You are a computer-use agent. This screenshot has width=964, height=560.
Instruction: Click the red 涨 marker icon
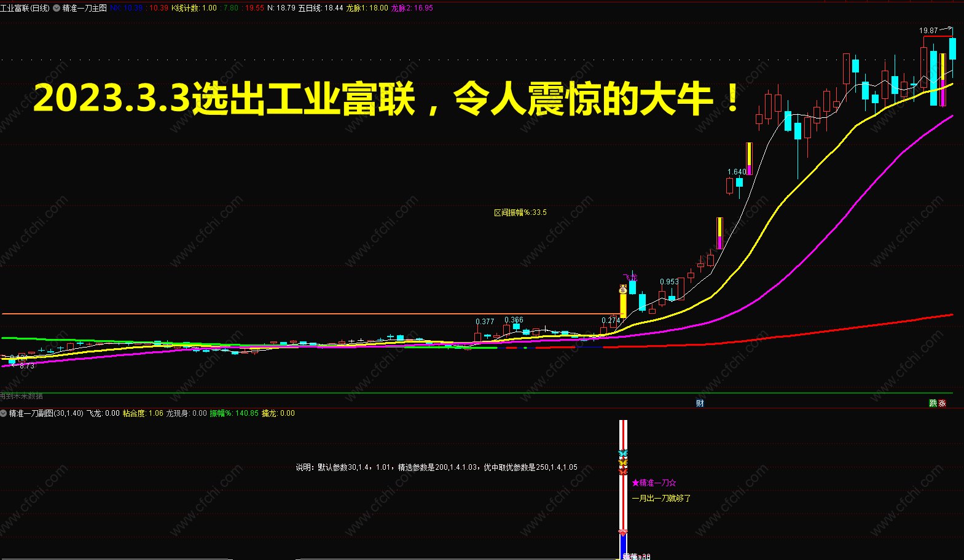(x=942, y=403)
